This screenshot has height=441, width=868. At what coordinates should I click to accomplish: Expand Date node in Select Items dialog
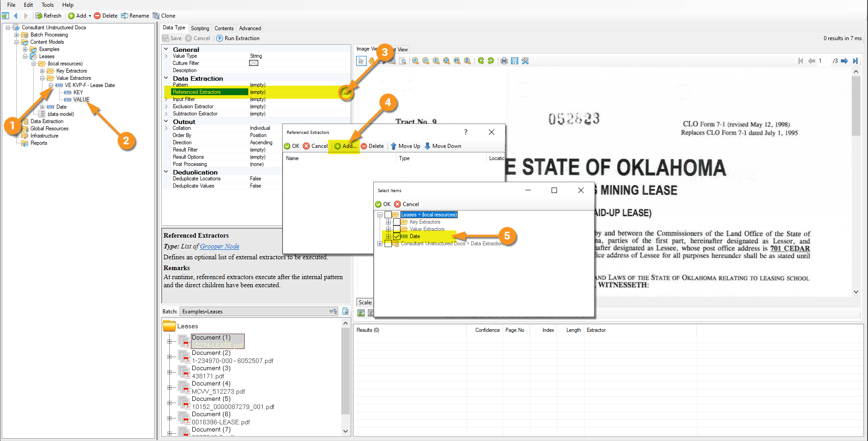388,236
